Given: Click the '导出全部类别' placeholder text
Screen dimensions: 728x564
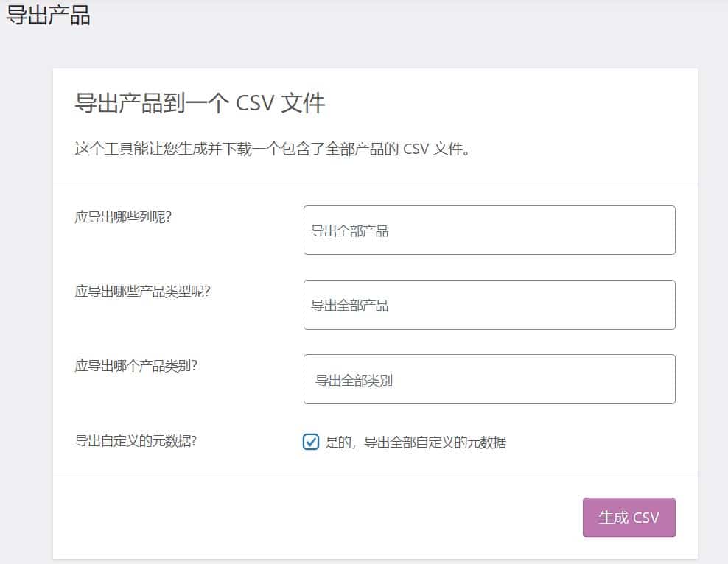Looking at the screenshot, I should coord(354,381).
